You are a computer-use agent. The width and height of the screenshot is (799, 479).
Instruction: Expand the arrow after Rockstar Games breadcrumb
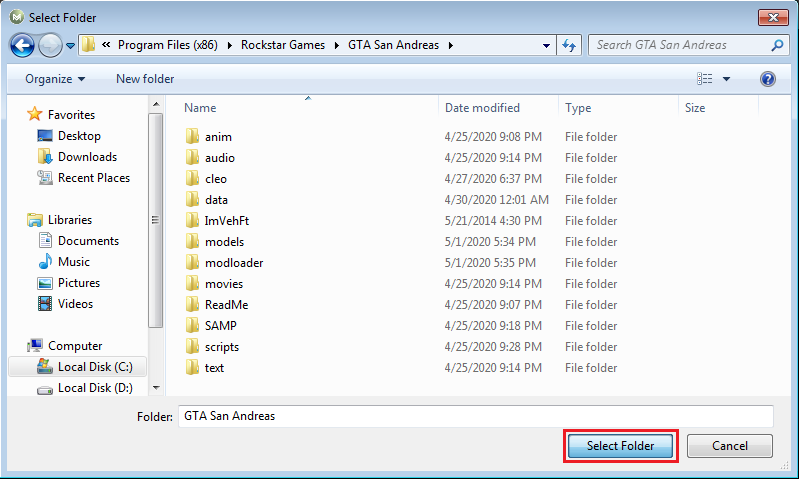(x=337, y=45)
